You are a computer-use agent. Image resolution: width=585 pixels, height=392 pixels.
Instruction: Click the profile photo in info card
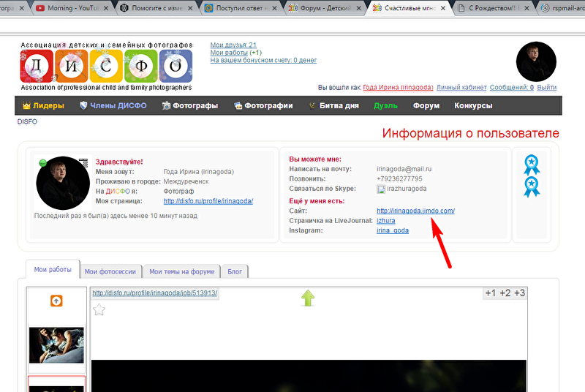click(x=63, y=183)
